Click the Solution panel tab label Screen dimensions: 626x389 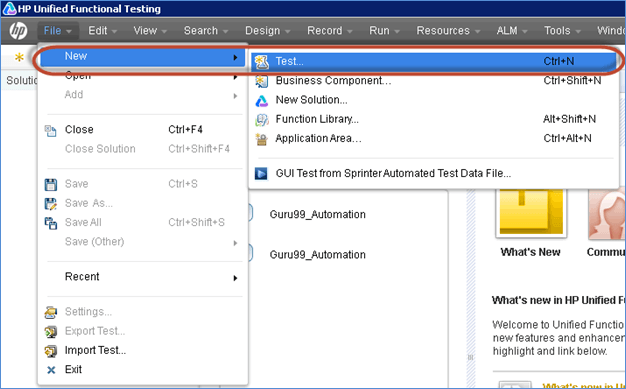(22, 80)
